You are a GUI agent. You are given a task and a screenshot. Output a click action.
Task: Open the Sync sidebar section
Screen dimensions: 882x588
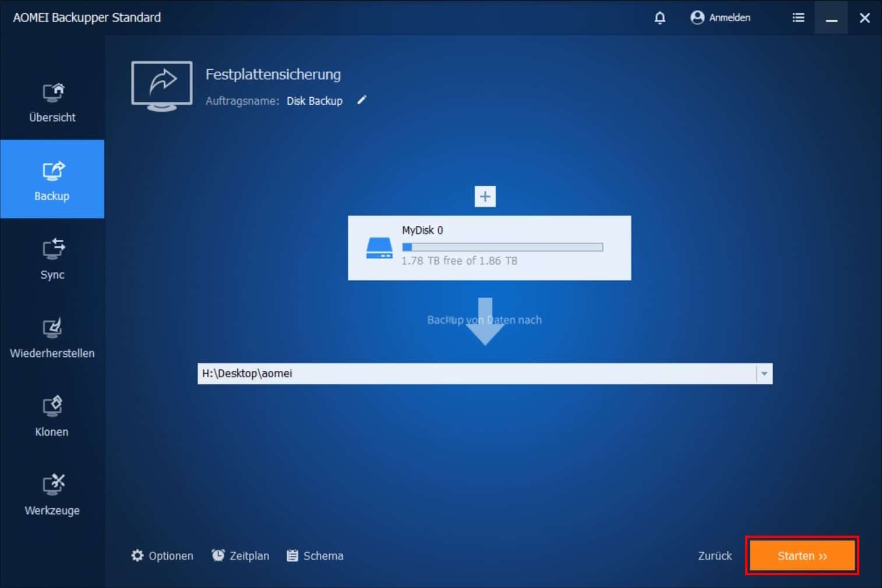coord(52,258)
